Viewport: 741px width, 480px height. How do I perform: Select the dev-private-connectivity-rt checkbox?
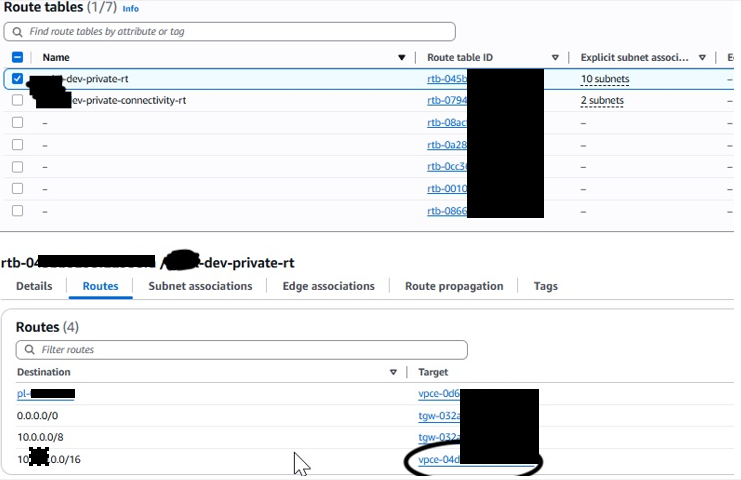[x=18, y=100]
